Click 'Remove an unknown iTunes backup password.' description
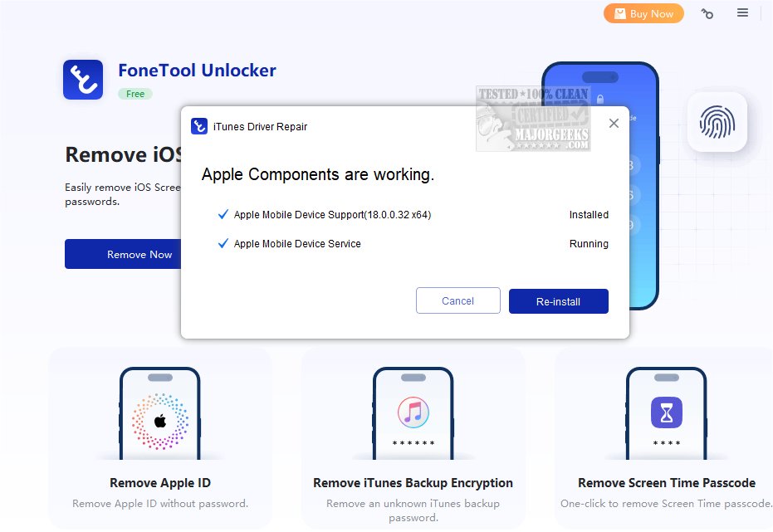 [413, 510]
